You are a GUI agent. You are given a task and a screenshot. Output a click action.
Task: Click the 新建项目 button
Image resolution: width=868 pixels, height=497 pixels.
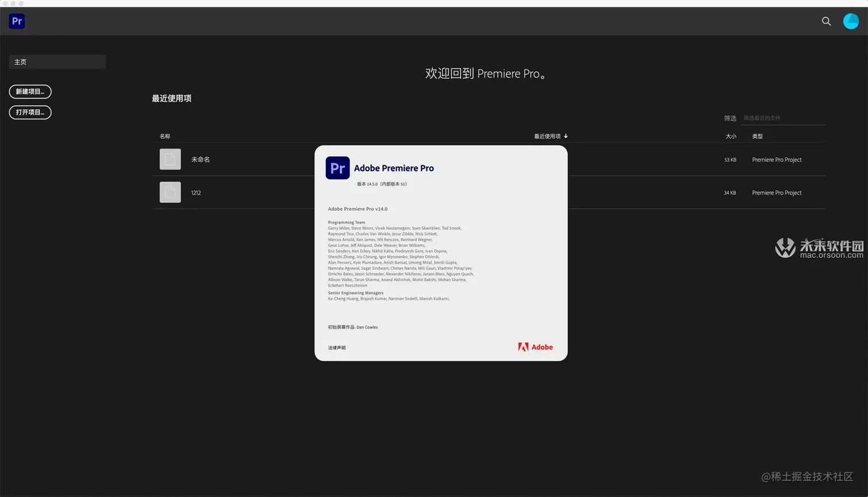30,92
